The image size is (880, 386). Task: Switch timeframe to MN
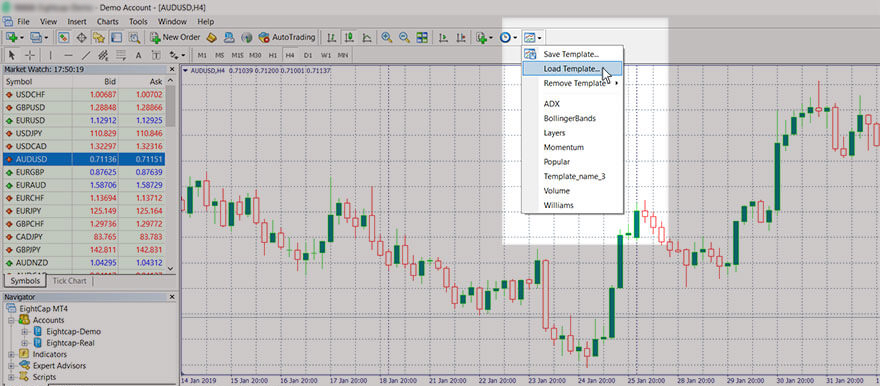343,55
